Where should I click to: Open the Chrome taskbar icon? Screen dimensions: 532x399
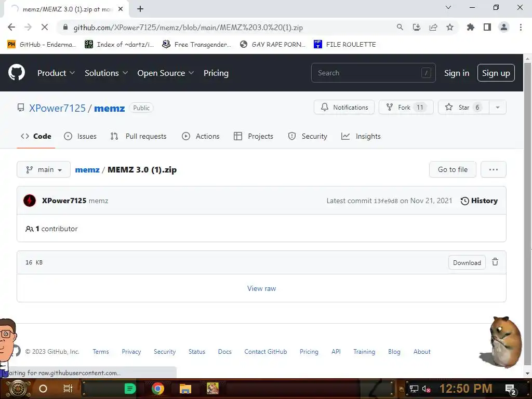pyautogui.click(x=158, y=389)
